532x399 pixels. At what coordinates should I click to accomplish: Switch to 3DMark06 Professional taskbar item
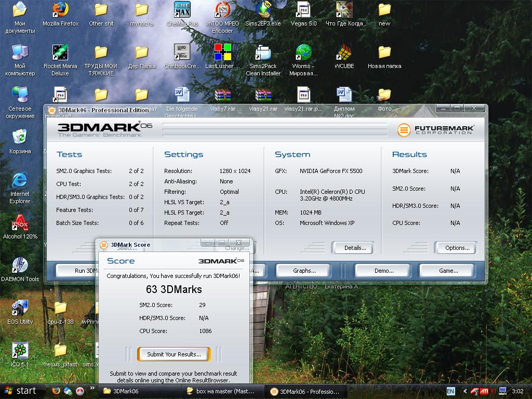point(306,391)
